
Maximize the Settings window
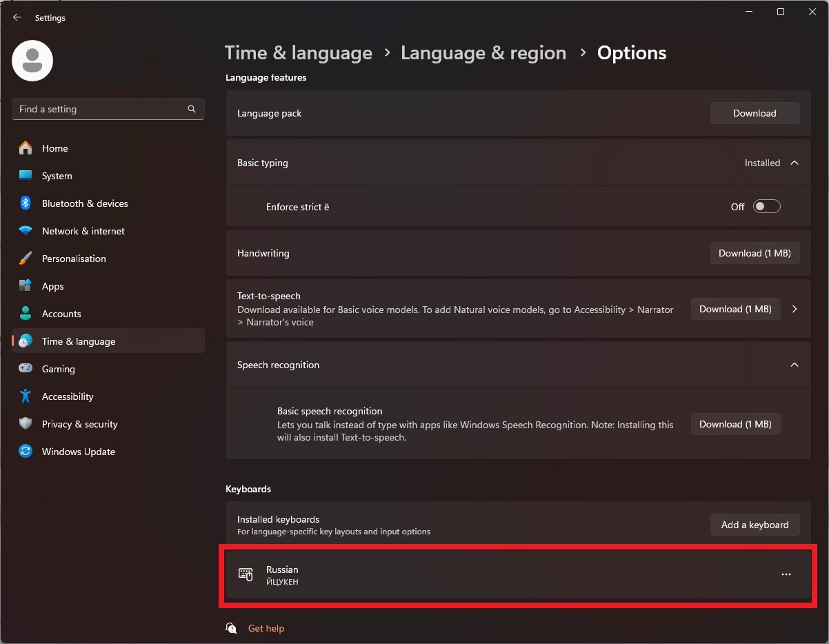click(x=780, y=12)
